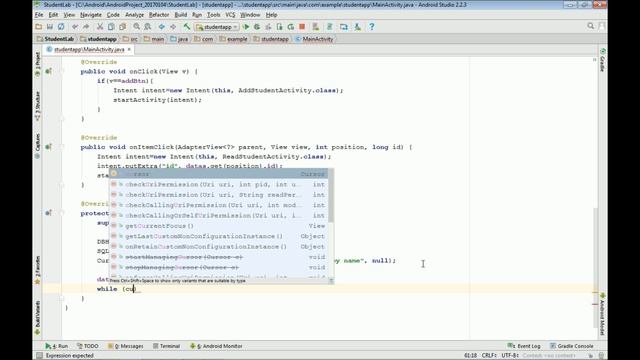Open the Android Monitor tool window
The height and width of the screenshot is (360, 640).
(216, 346)
